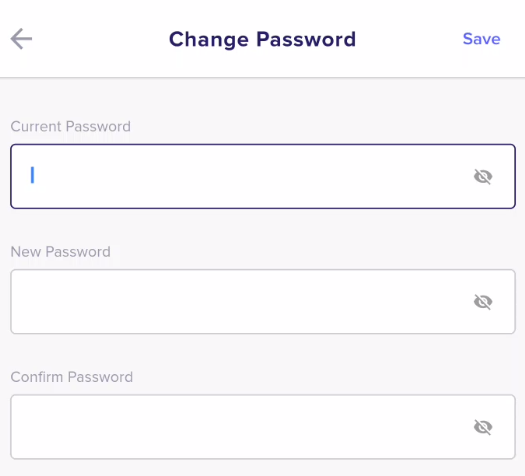This screenshot has height=476, width=525.
Task: Go back using the left arrow icon
Action: point(21,39)
